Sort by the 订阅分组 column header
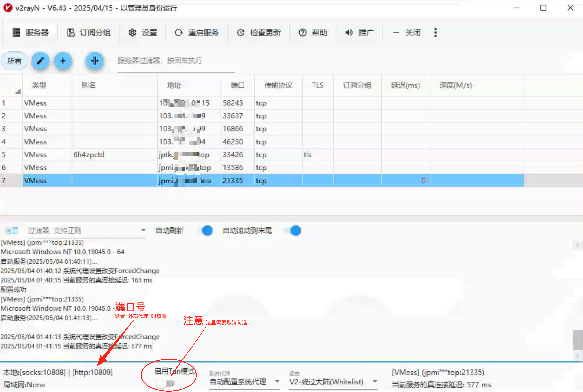The width and height of the screenshot is (583, 392). [x=357, y=85]
